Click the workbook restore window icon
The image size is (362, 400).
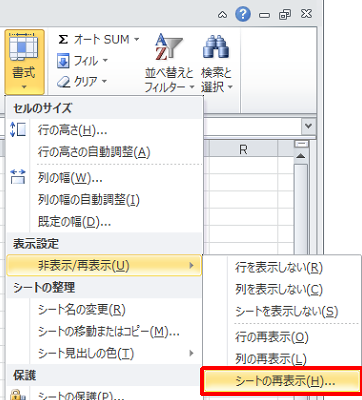285,15
